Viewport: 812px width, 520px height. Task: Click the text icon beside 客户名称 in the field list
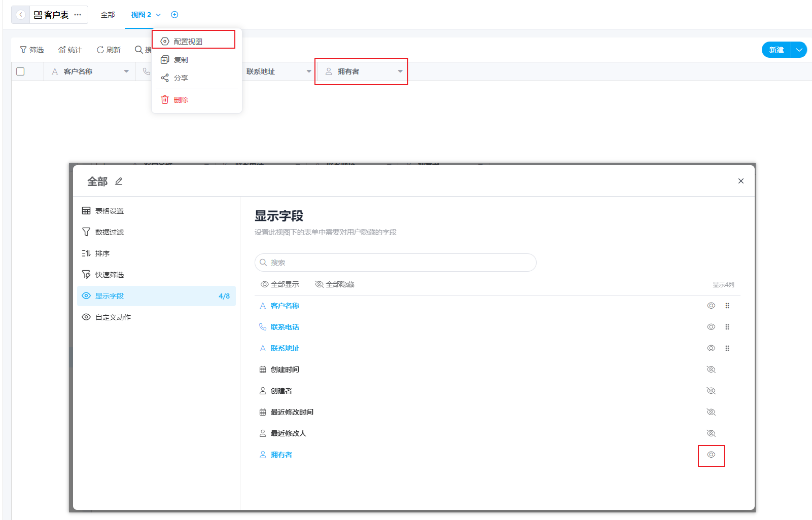coord(263,306)
